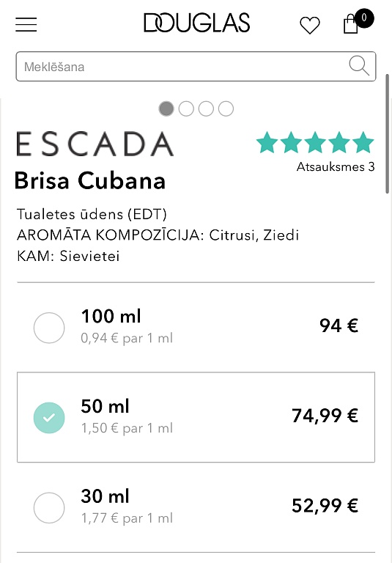Select the 50 ml radio button
Screen dimensions: 392x563
49,418
